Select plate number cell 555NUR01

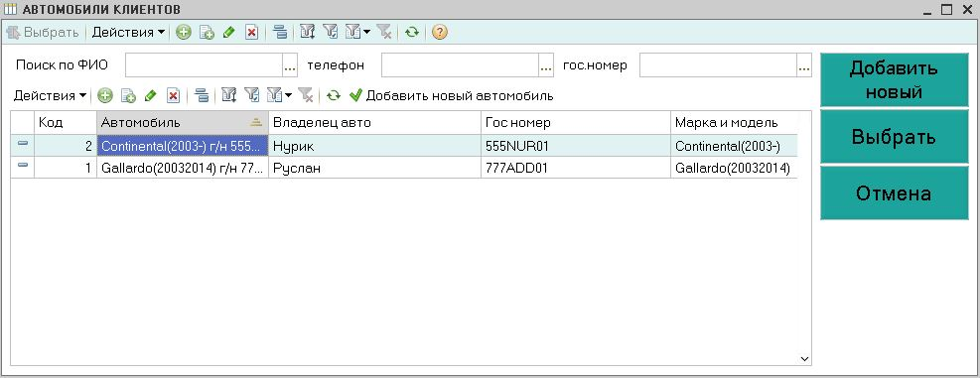(x=576, y=146)
